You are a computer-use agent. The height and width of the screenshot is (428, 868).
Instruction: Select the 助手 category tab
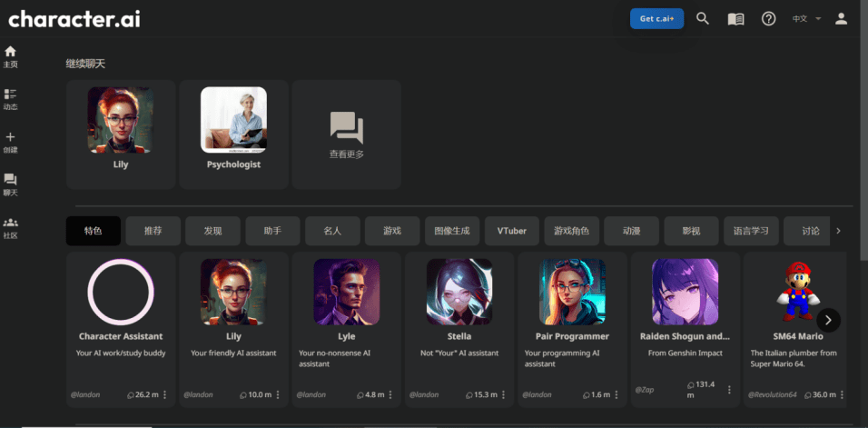(x=273, y=231)
